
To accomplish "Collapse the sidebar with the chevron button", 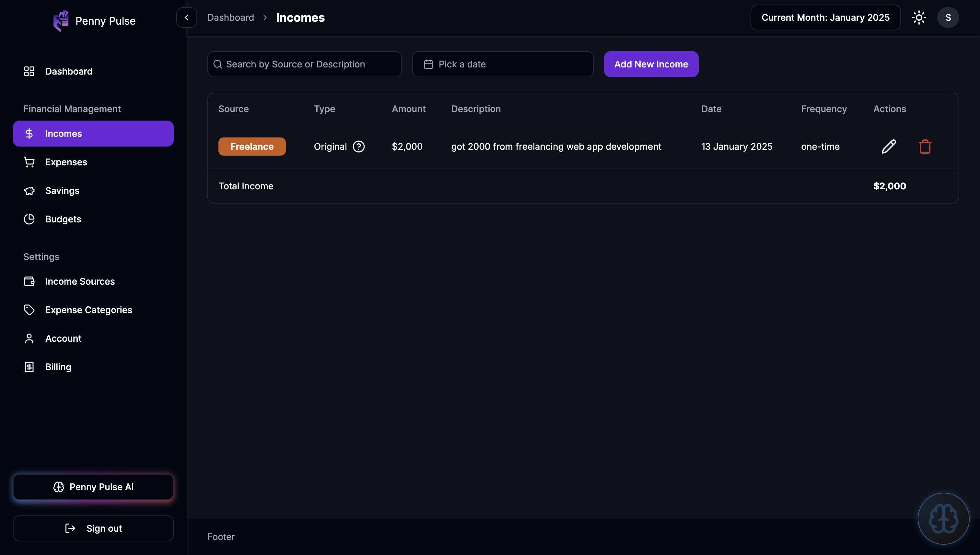I will point(186,18).
